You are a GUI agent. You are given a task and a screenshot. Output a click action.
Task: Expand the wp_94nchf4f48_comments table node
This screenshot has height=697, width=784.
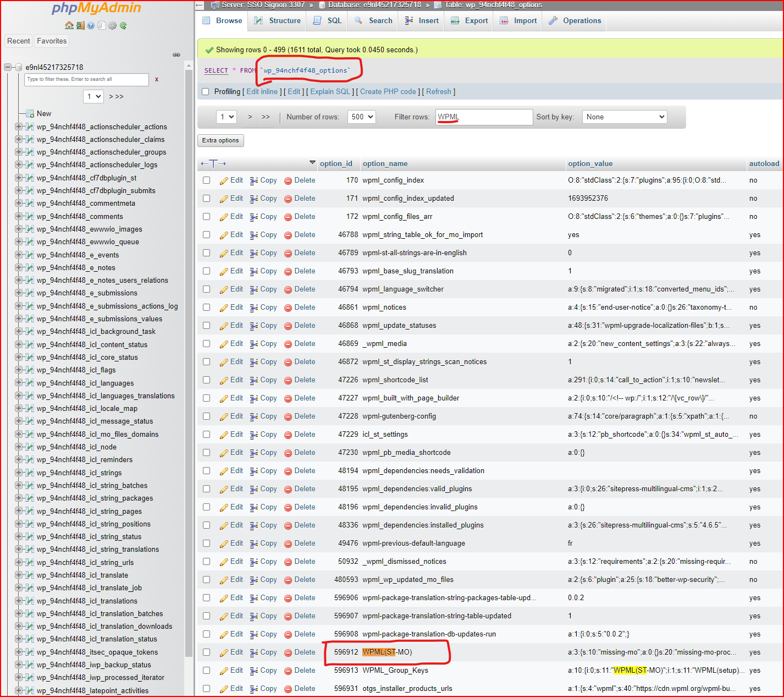click(x=19, y=216)
